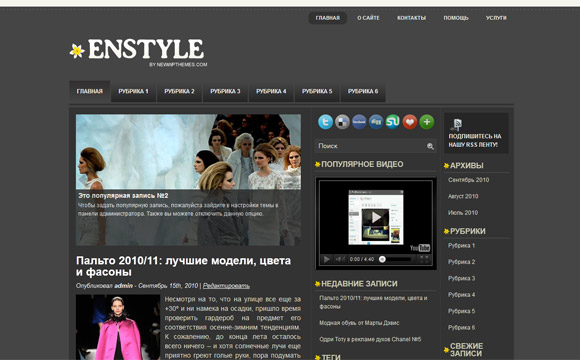Screen dimensions: 580x360
Task: Select the Рубрика 4 tab
Action: (271, 91)
